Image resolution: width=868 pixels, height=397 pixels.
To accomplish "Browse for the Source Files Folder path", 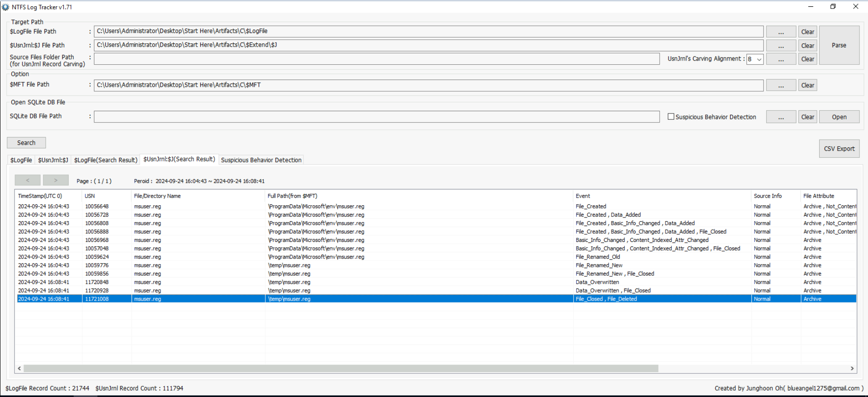I will click(781, 59).
